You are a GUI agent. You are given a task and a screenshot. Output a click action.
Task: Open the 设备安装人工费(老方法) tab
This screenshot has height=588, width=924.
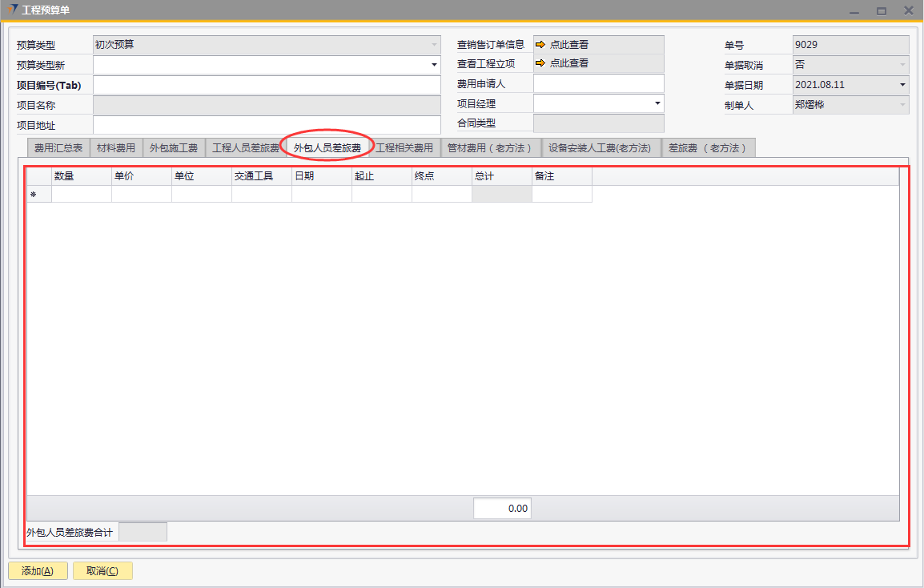pos(600,148)
